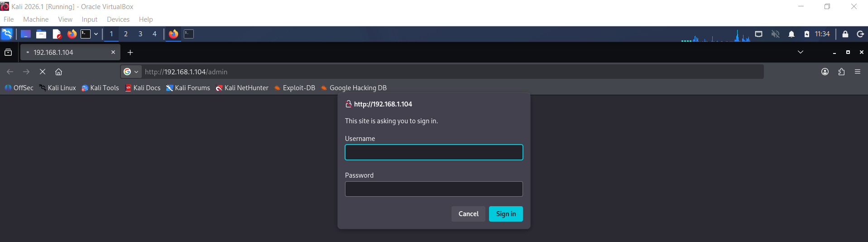868x242 pixels.
Task: Open the VirtualBox Input menu
Action: (x=90, y=19)
